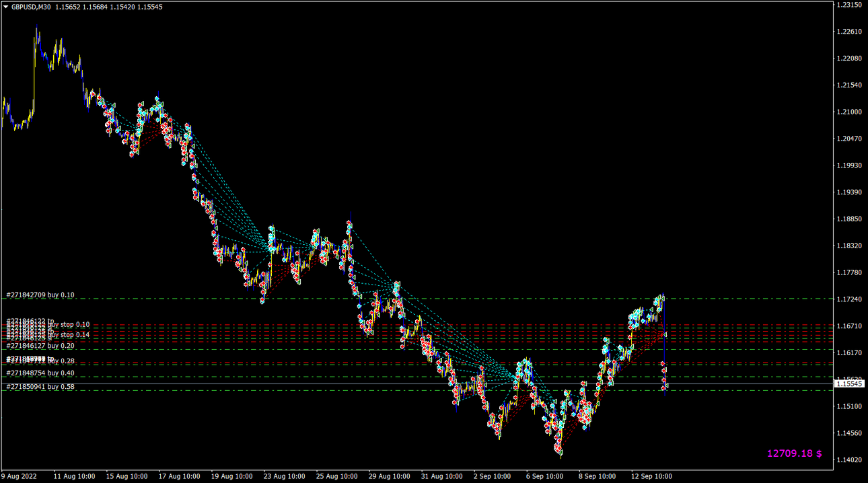Click price scale value 1.20470

pyautogui.click(x=848, y=139)
